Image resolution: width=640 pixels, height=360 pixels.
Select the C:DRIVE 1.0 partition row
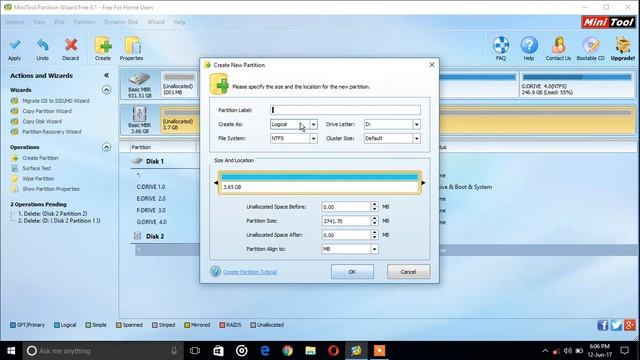click(x=151, y=187)
